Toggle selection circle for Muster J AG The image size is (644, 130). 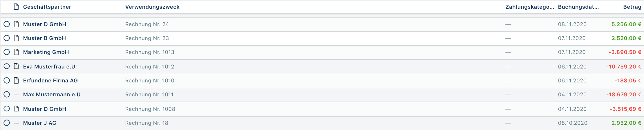tap(7, 123)
